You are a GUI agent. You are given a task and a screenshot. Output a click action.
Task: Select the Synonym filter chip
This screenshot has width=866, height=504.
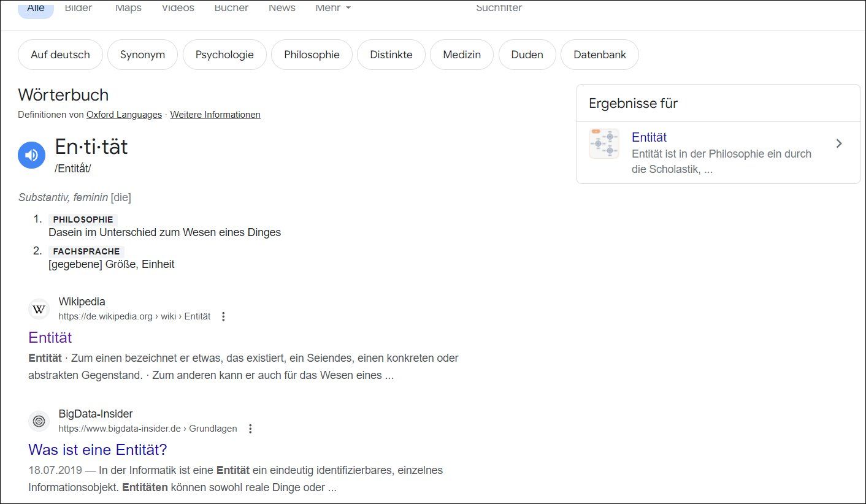(x=142, y=55)
